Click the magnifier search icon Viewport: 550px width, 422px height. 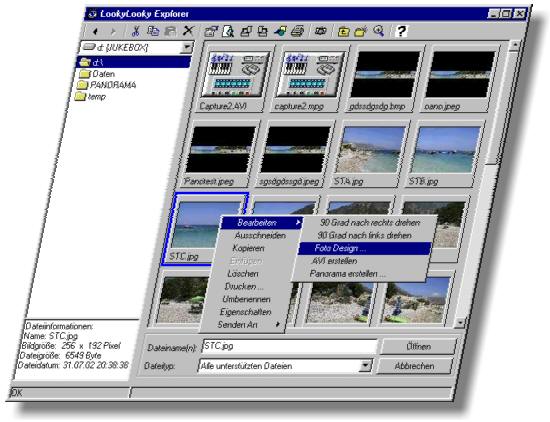379,31
